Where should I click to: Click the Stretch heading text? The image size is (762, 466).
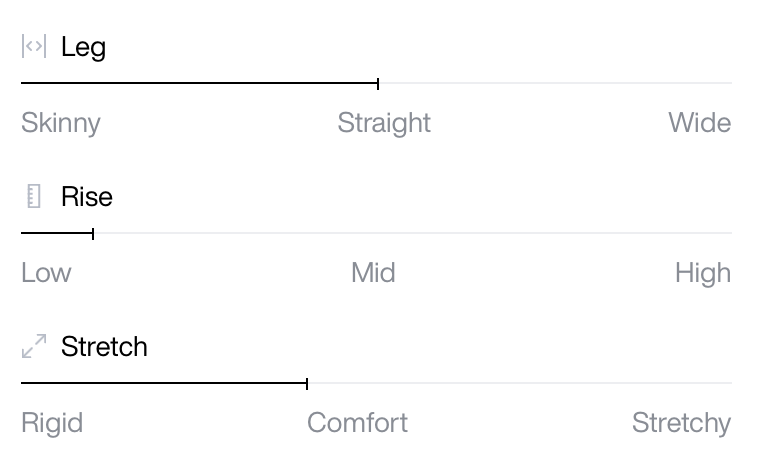pyautogui.click(x=104, y=346)
